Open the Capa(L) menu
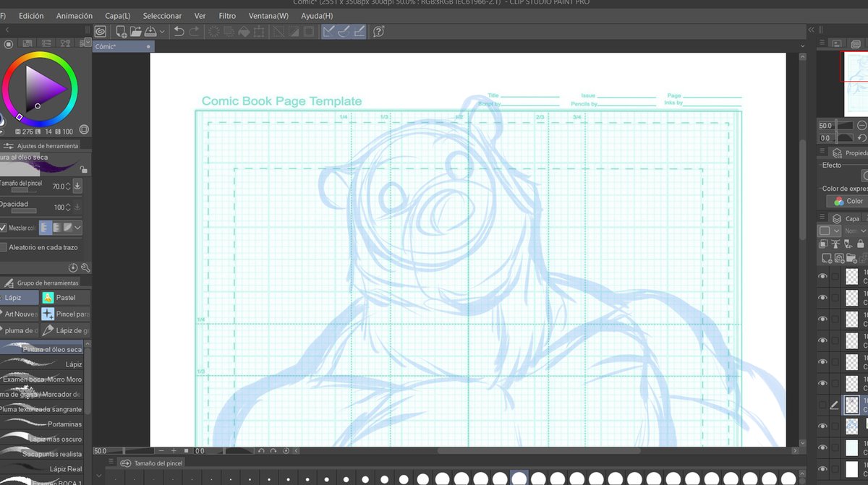 118,15
